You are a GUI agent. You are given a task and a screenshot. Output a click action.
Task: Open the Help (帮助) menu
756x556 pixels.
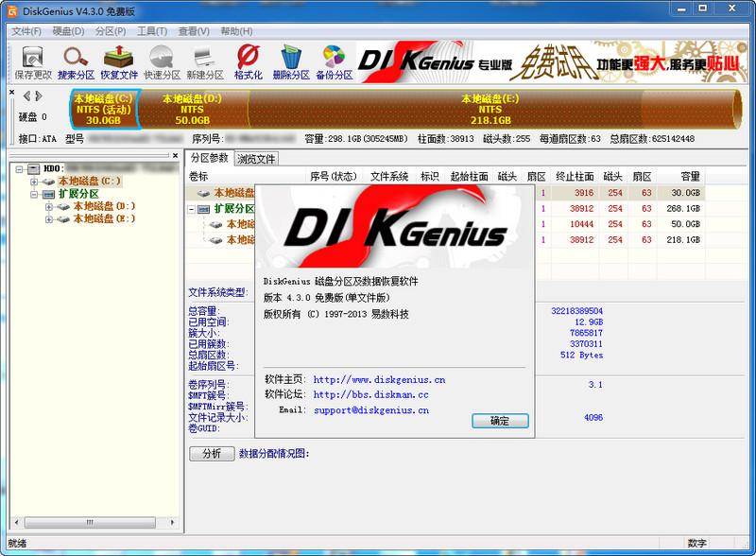pyautogui.click(x=236, y=31)
